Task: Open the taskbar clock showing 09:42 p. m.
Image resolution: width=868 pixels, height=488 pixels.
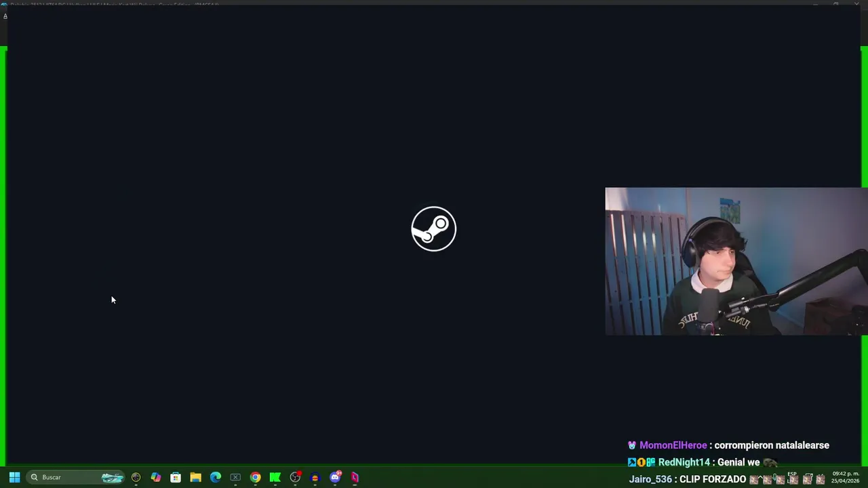Action: coord(846,477)
